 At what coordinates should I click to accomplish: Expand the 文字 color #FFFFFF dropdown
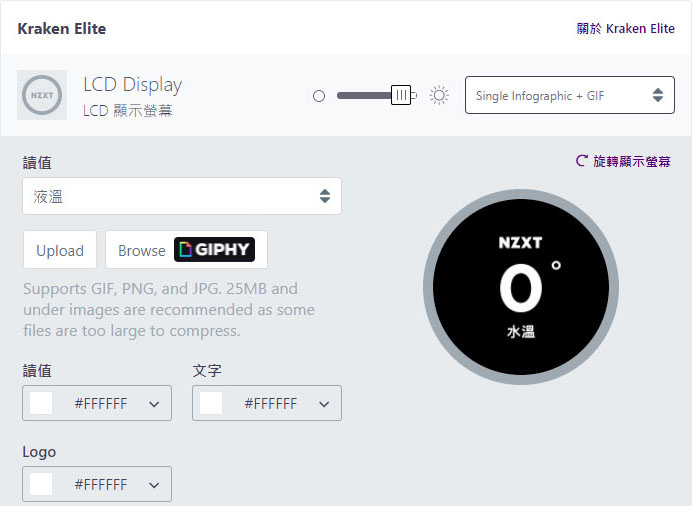tap(267, 403)
